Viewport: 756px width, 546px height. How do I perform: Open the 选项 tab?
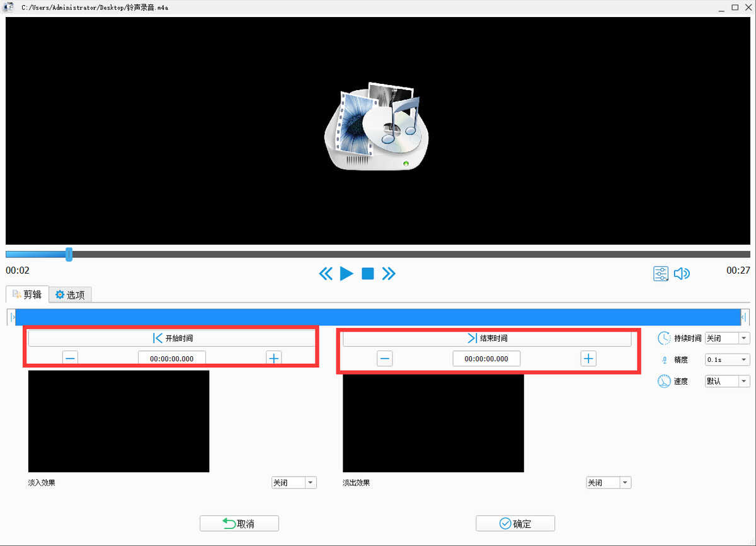[x=71, y=294]
